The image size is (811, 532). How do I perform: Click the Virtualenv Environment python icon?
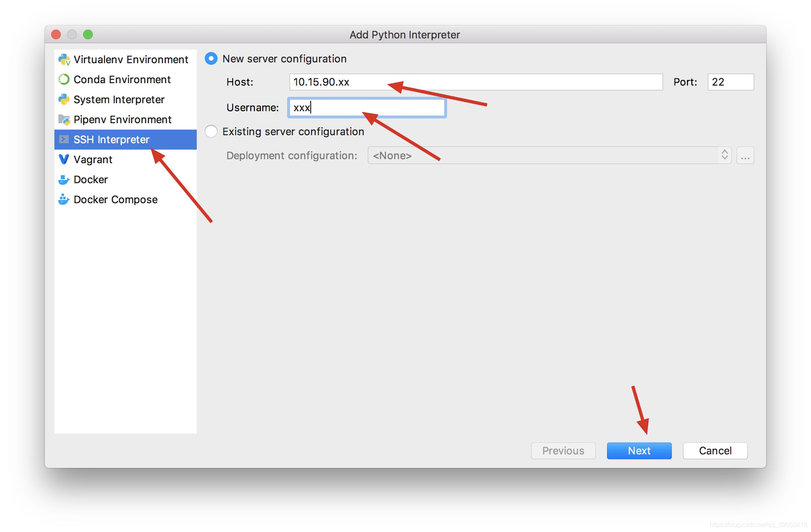click(64, 60)
